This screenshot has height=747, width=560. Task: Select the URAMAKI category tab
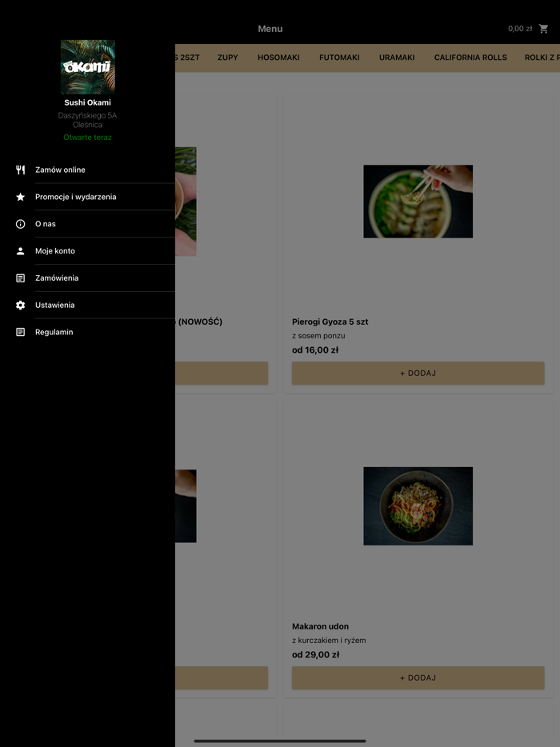click(397, 58)
